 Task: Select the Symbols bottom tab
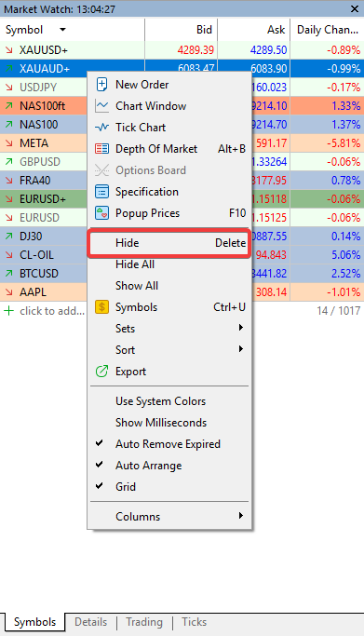pos(34,622)
